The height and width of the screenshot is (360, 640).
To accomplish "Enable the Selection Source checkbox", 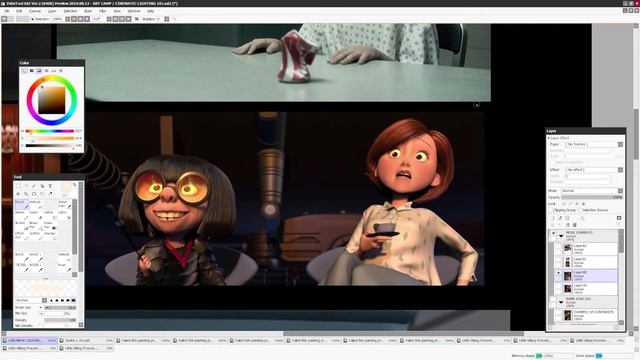I will click(x=580, y=210).
